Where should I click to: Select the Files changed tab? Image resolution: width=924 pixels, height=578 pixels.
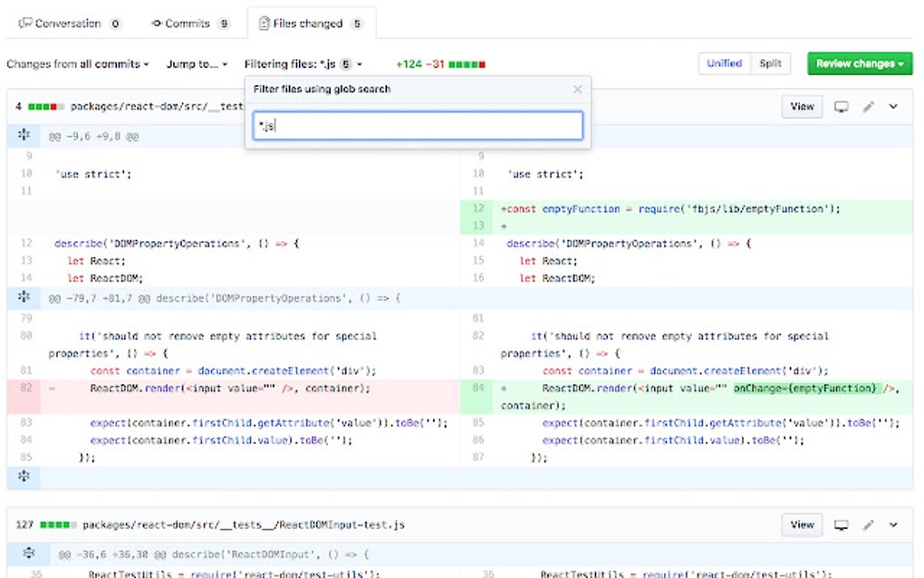pos(311,24)
